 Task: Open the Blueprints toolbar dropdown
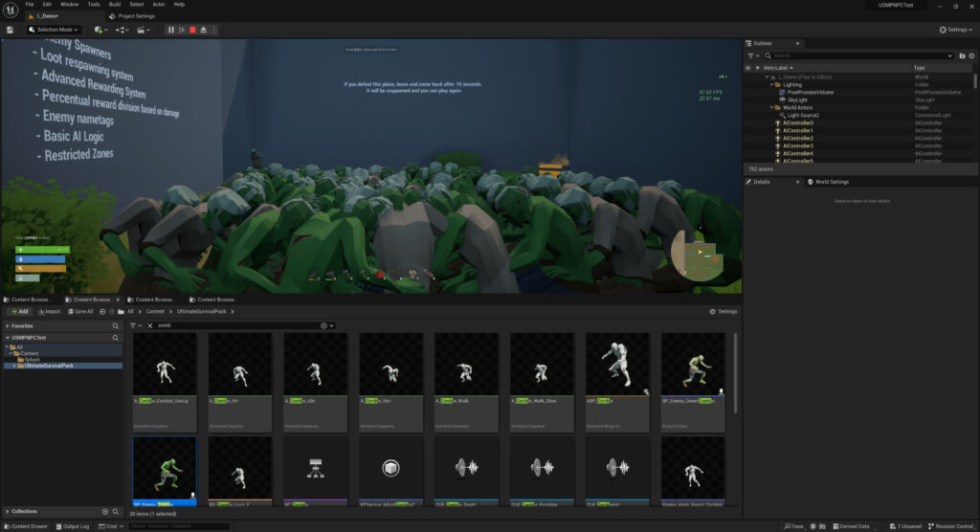coord(122,30)
